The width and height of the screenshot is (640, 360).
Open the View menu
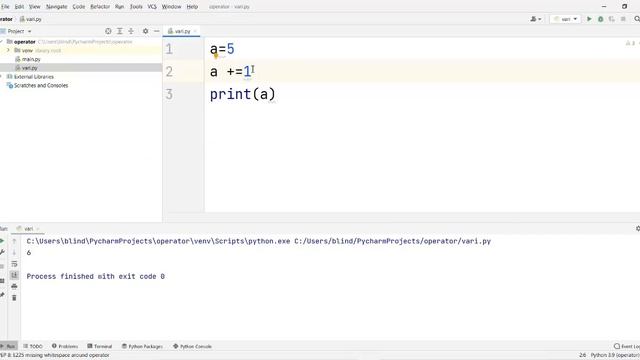pos(34,7)
